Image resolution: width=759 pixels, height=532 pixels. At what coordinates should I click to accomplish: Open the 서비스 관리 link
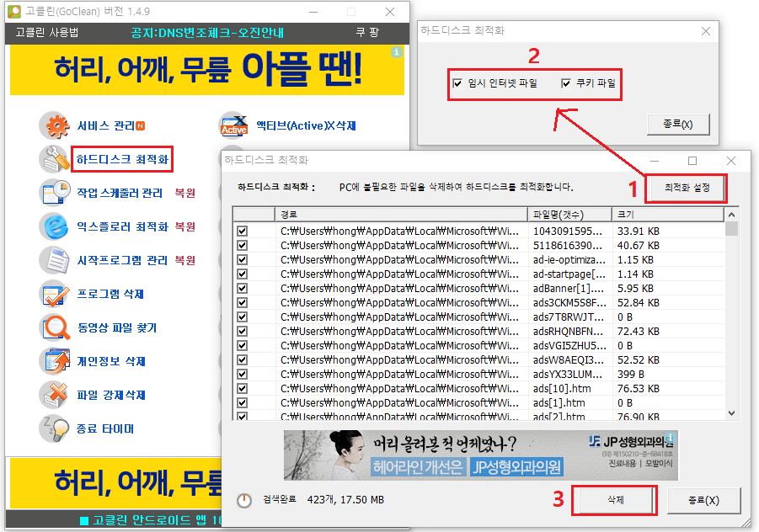click(106, 125)
